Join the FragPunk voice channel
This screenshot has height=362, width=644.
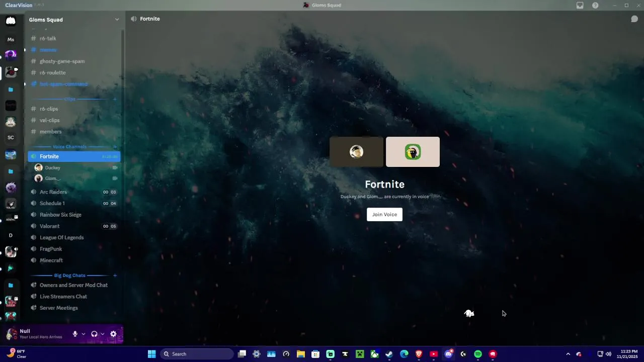pyautogui.click(x=74, y=249)
